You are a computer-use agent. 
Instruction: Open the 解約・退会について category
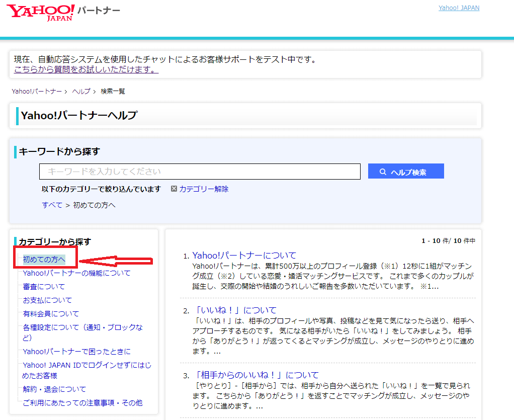point(54,389)
